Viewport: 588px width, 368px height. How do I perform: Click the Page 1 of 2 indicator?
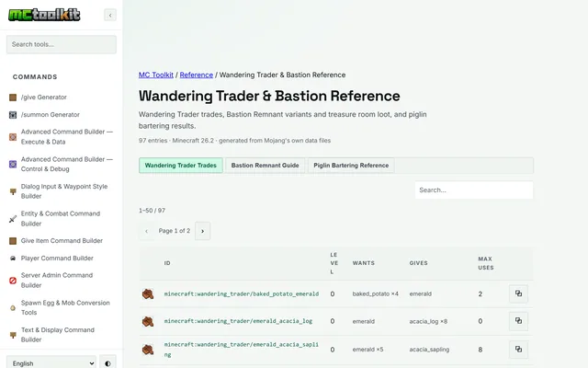pos(175,231)
